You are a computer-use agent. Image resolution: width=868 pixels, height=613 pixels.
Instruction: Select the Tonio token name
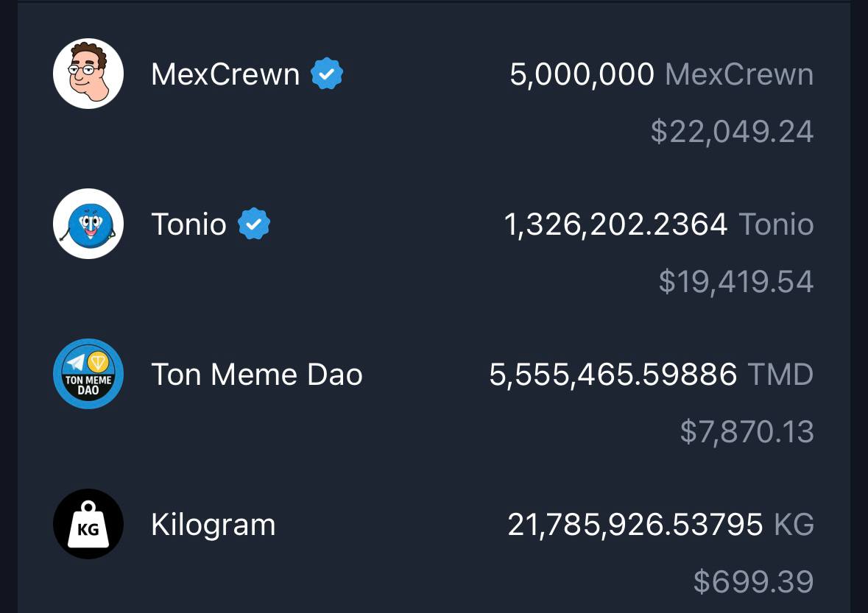(188, 224)
